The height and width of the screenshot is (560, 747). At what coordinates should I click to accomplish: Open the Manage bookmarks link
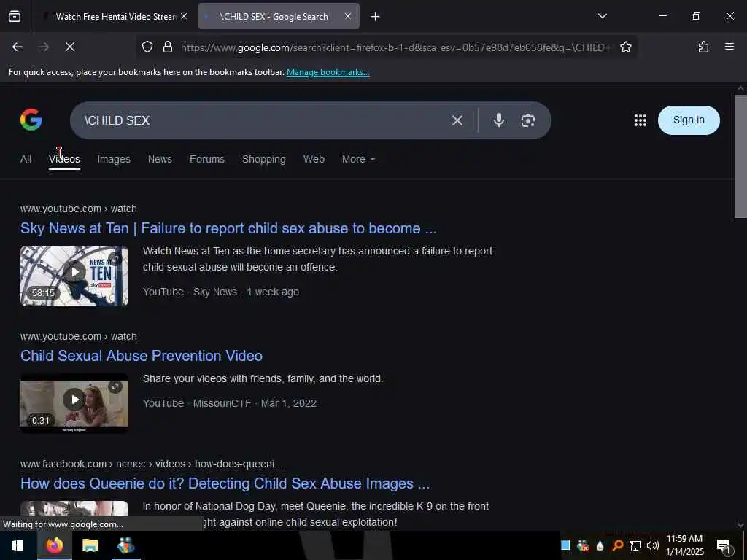328,72
